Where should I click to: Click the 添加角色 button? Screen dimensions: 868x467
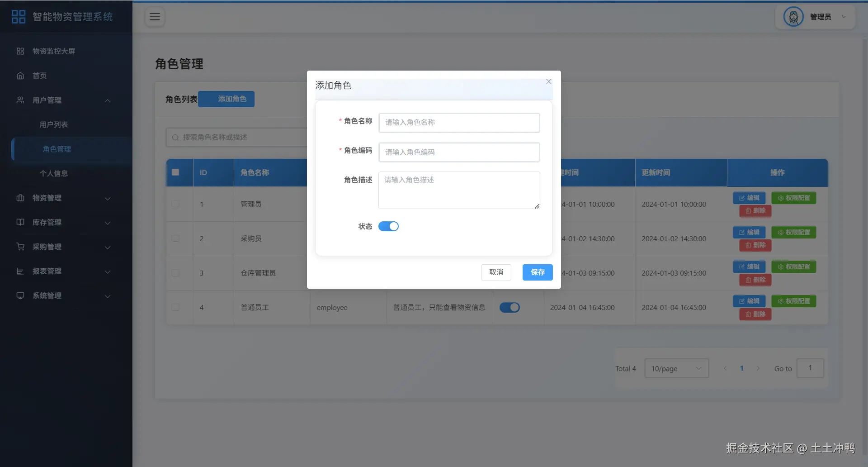click(226, 99)
